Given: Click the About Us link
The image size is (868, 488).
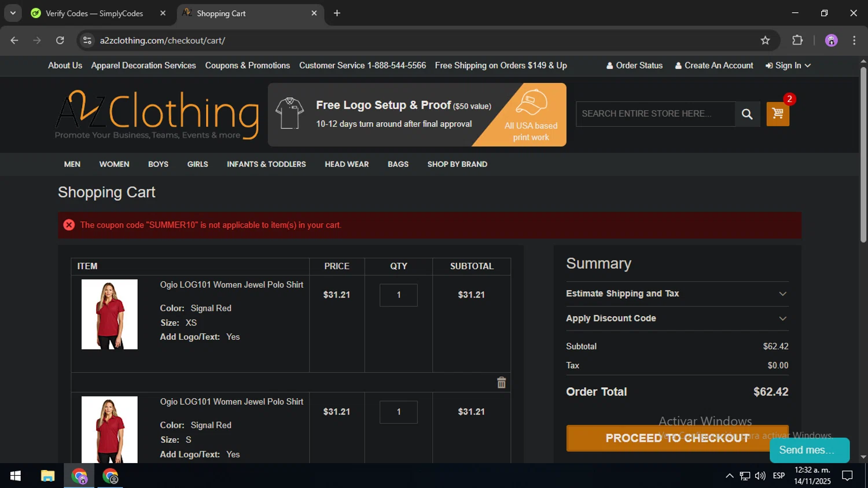Looking at the screenshot, I should pyautogui.click(x=65, y=65).
